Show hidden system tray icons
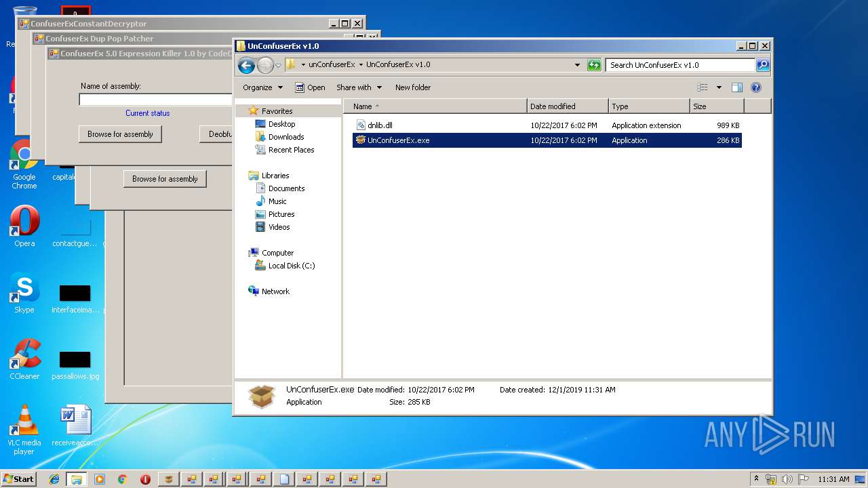Image resolution: width=868 pixels, height=488 pixels. pos(757,479)
